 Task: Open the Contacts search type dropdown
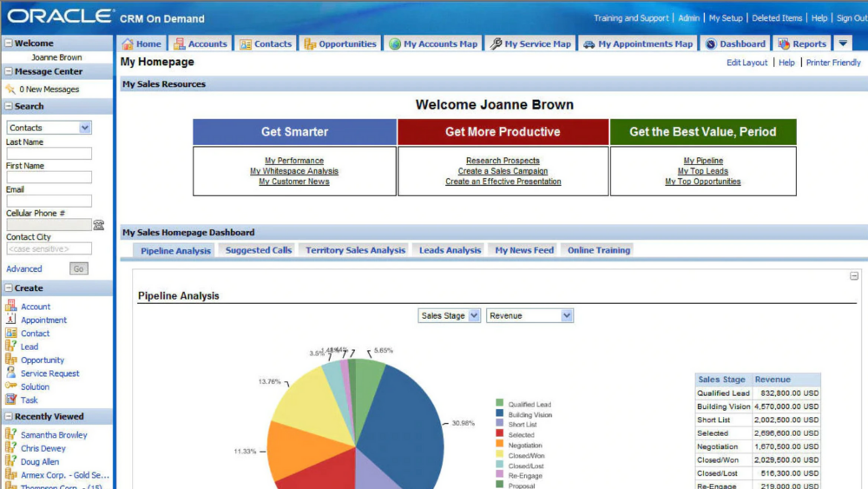click(85, 128)
